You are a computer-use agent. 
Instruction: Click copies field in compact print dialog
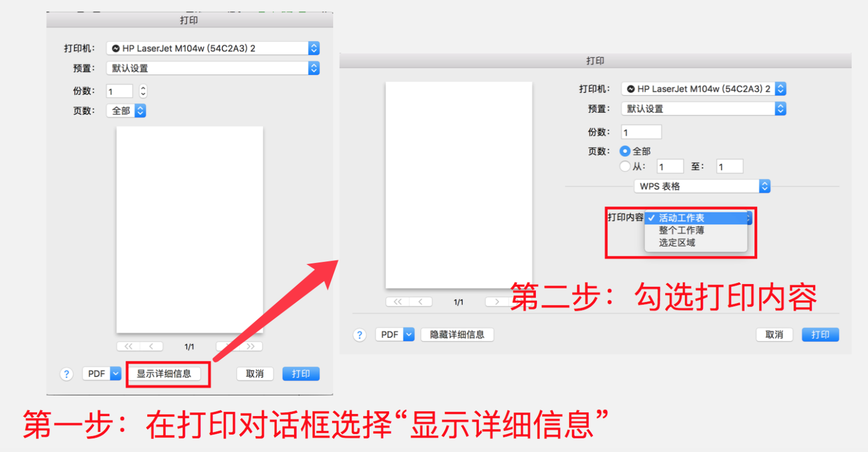tap(120, 91)
